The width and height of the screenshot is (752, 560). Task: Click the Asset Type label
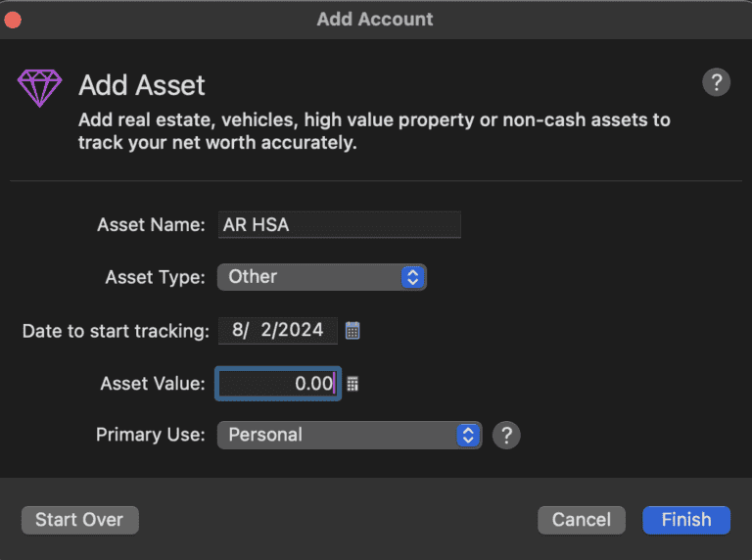[155, 277]
